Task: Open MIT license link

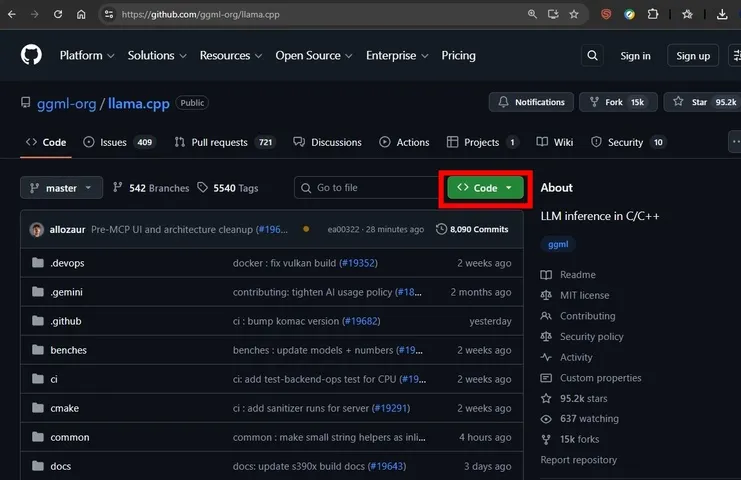Action: (585, 295)
